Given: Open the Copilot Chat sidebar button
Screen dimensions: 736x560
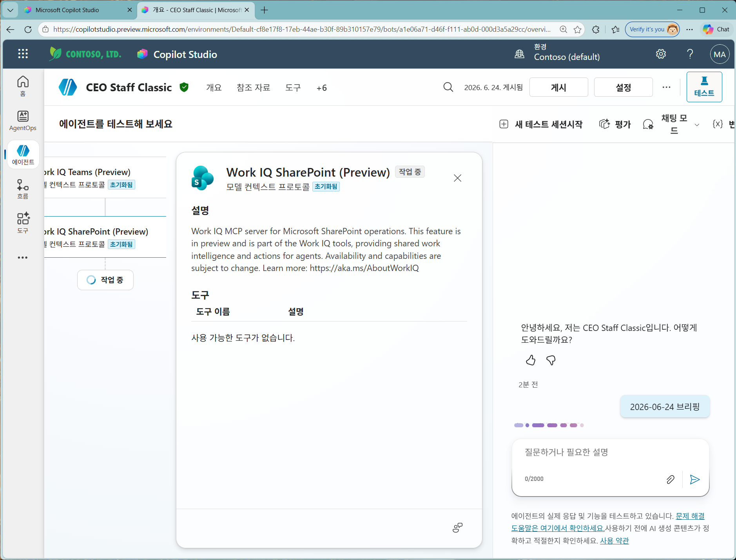Looking at the screenshot, I should (716, 29).
